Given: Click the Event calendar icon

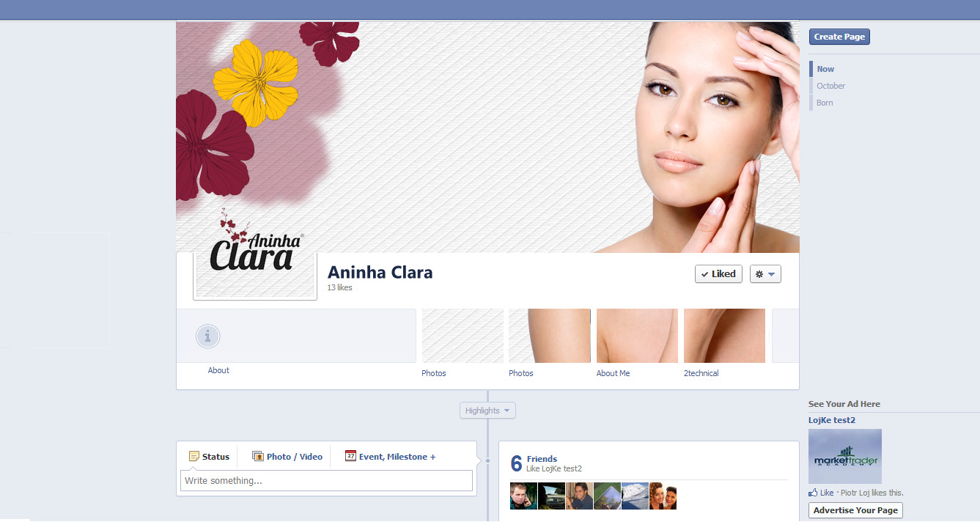Looking at the screenshot, I should pyautogui.click(x=350, y=455).
